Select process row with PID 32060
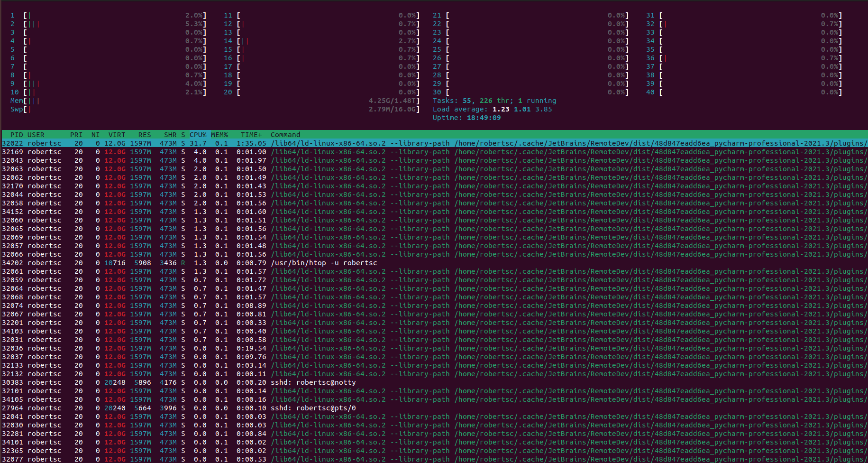Screen dimensions: 868x463 435,220
